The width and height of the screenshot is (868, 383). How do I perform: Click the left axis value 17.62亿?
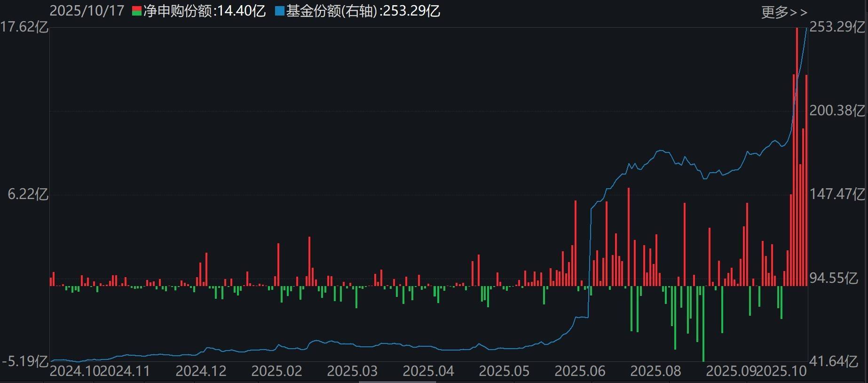(24, 27)
